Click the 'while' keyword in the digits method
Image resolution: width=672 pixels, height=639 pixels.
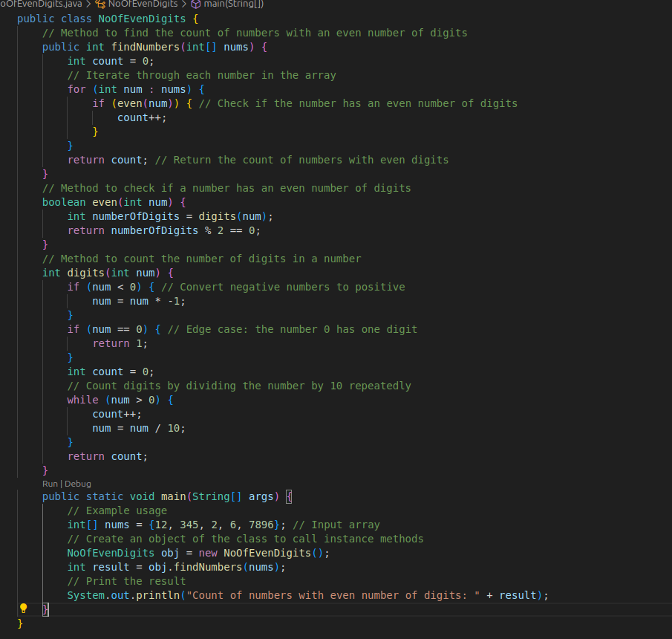pos(82,400)
